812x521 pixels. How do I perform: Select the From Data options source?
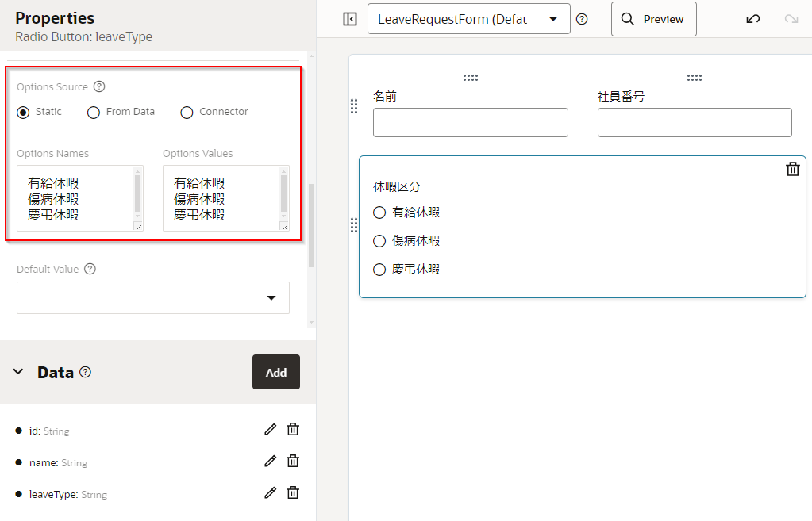94,112
